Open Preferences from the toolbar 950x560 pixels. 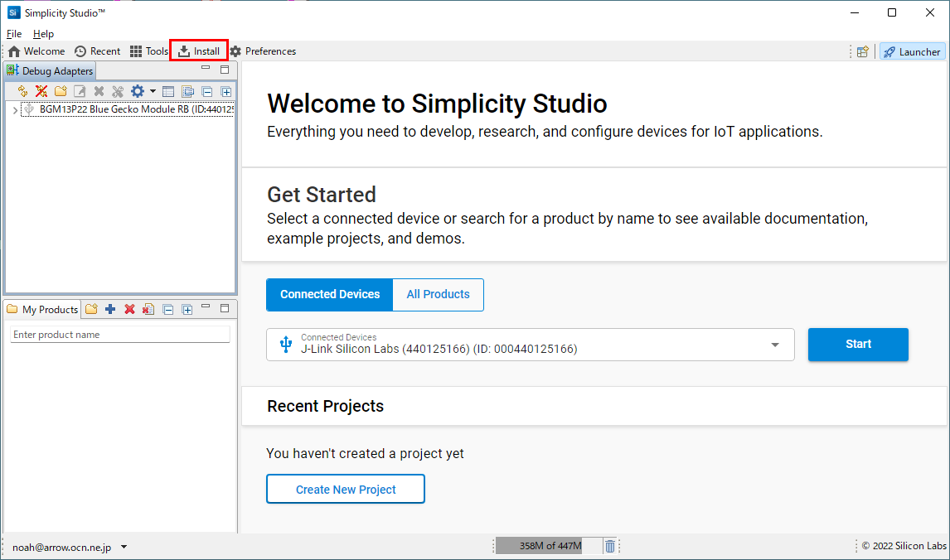tap(263, 51)
